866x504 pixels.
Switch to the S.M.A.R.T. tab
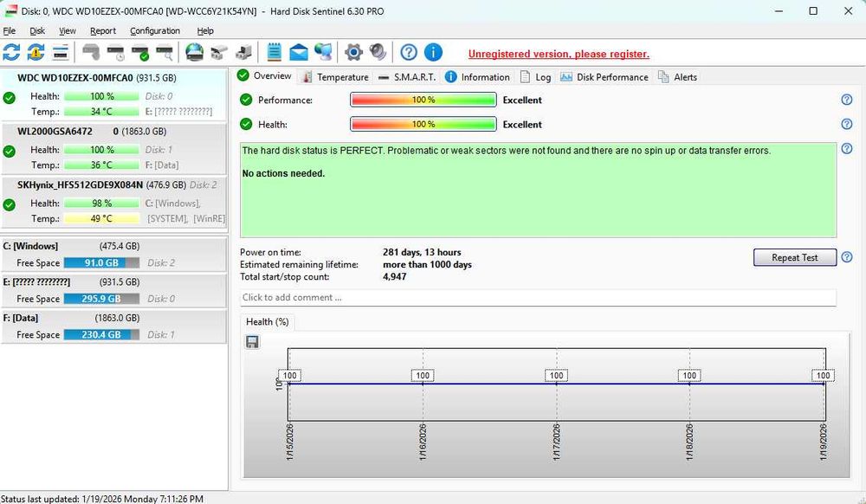pyautogui.click(x=407, y=77)
